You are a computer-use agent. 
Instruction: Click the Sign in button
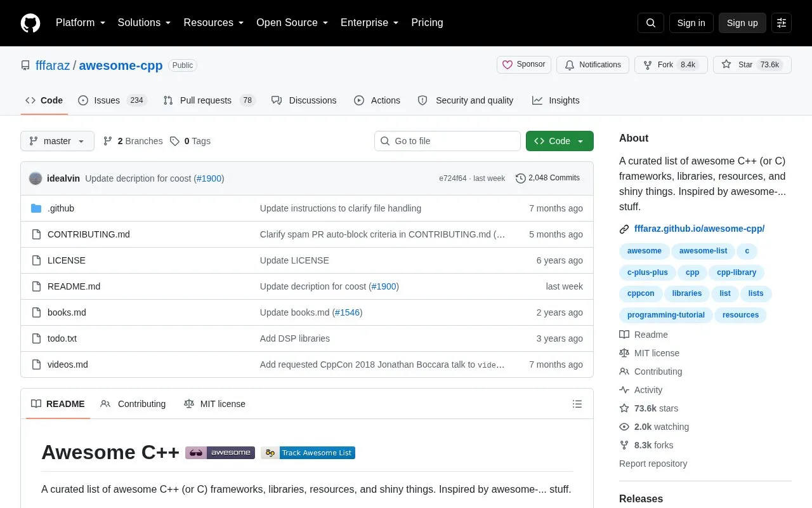click(x=691, y=23)
